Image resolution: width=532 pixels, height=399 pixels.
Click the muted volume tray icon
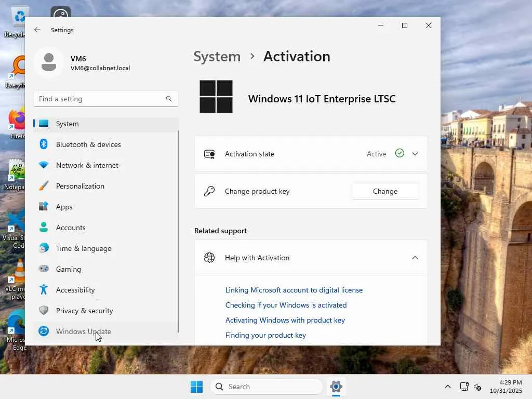tap(477, 387)
